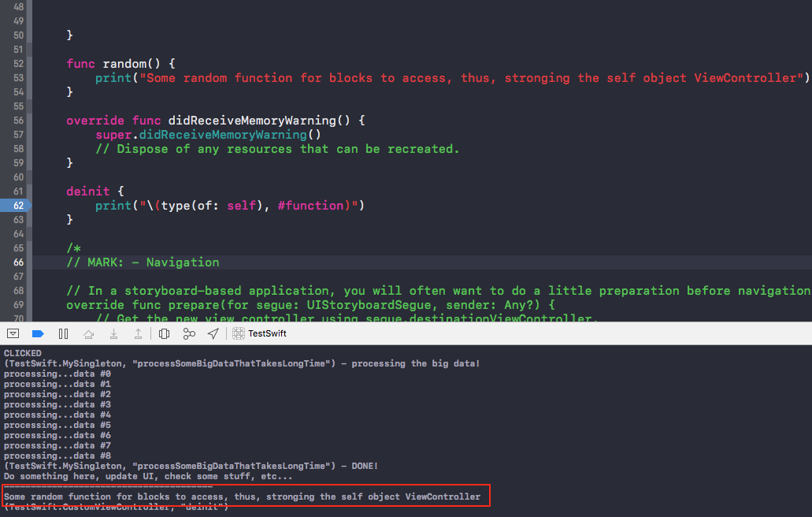Click the 'CLICKED' console output line

pos(22,353)
